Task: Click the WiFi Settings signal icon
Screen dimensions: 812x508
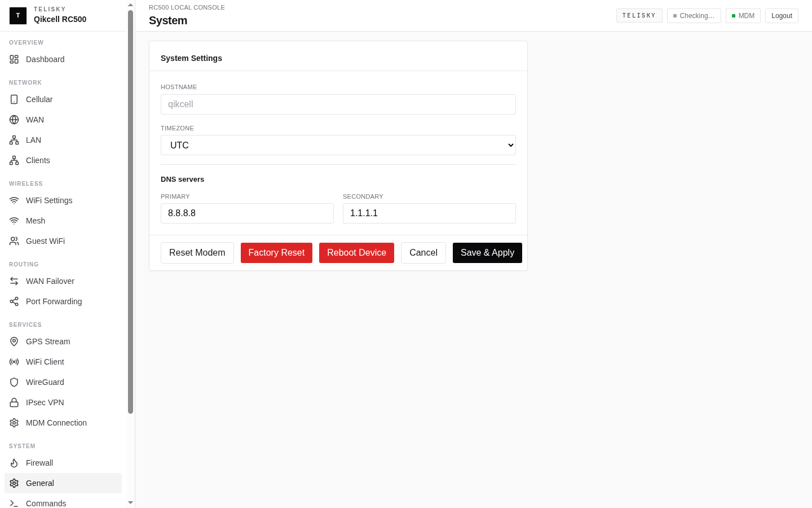Action: [14, 200]
